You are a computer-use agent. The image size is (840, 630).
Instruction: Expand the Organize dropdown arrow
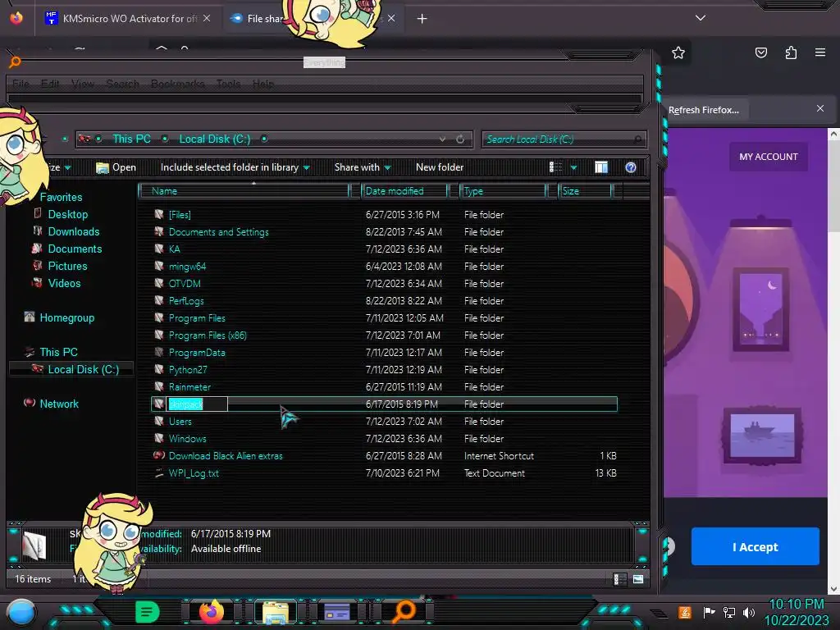(x=68, y=167)
